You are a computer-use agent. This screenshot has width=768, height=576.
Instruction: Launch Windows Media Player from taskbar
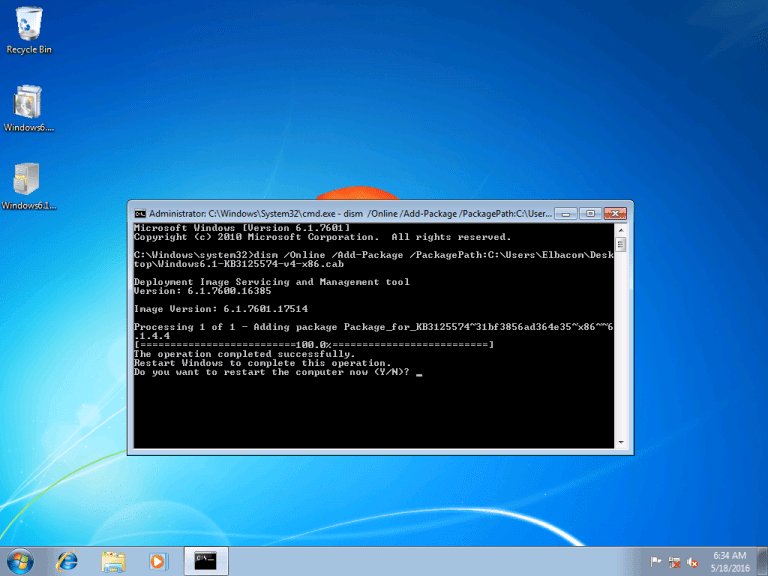(x=158, y=561)
